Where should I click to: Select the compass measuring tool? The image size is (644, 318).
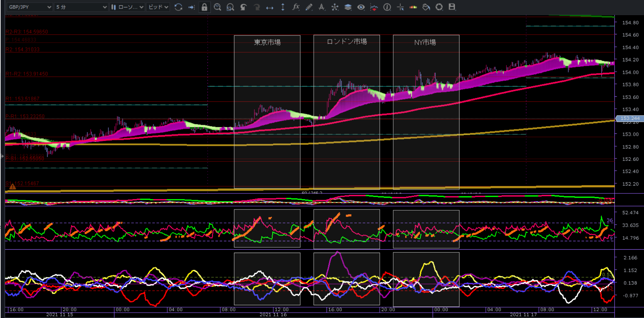click(322, 7)
